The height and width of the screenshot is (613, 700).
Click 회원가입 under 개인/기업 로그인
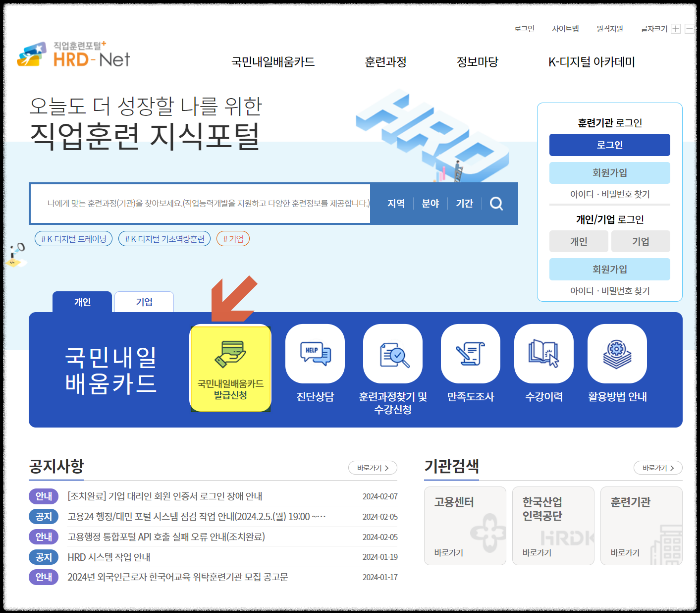[609, 269]
